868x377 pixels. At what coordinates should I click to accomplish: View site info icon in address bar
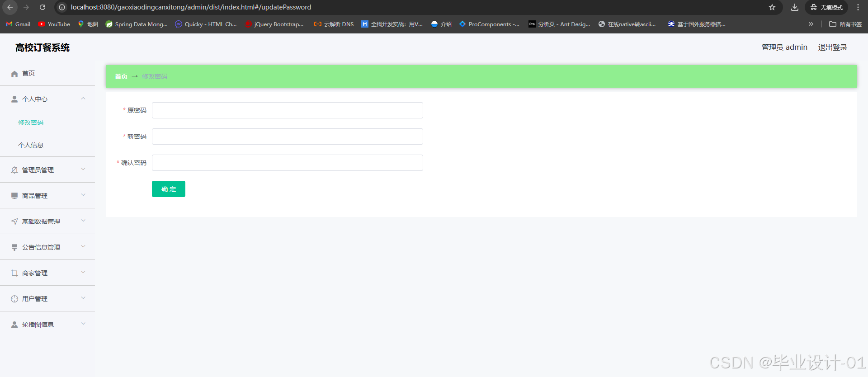(x=62, y=7)
